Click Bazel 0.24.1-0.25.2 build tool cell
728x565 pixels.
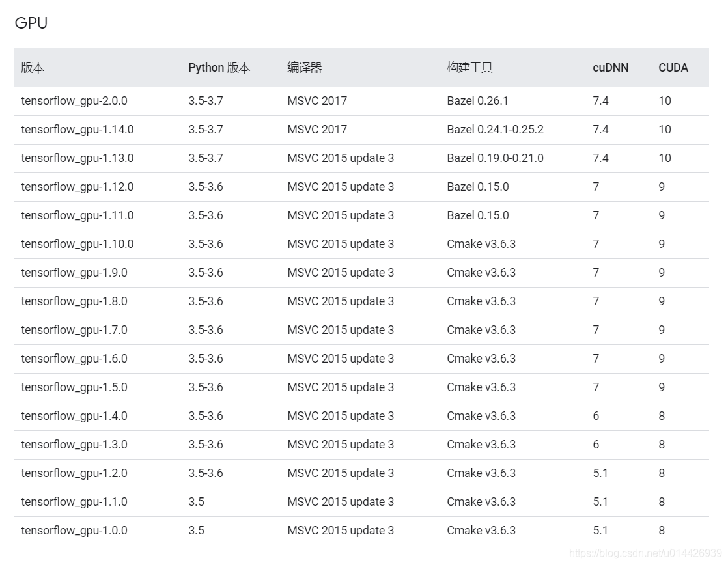495,130
